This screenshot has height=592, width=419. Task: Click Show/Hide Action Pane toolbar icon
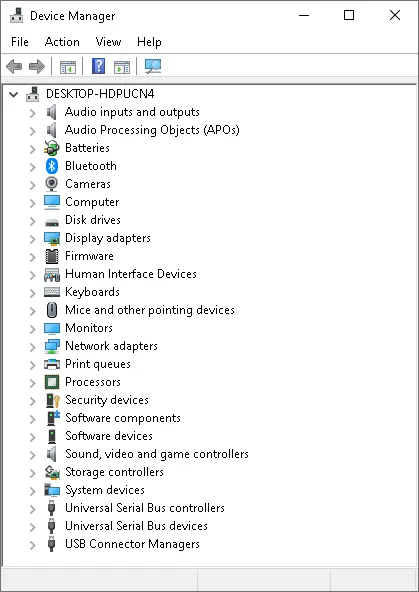tap(122, 67)
